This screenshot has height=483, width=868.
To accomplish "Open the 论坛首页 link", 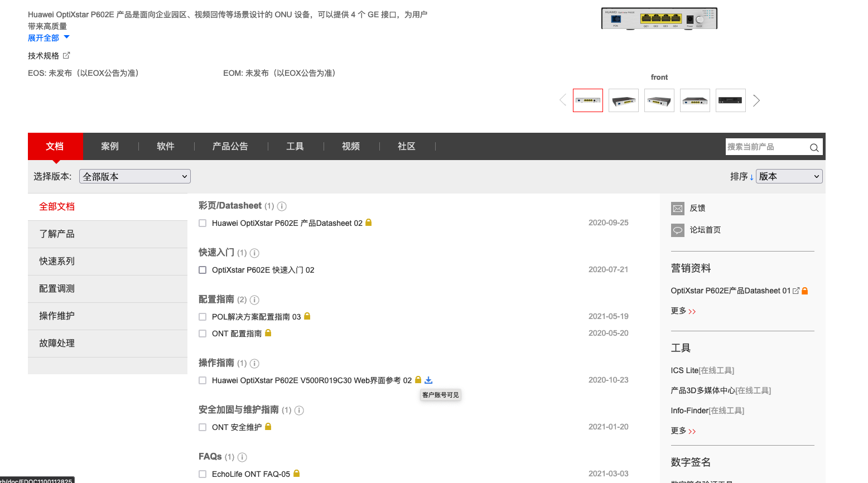I will coord(705,230).
